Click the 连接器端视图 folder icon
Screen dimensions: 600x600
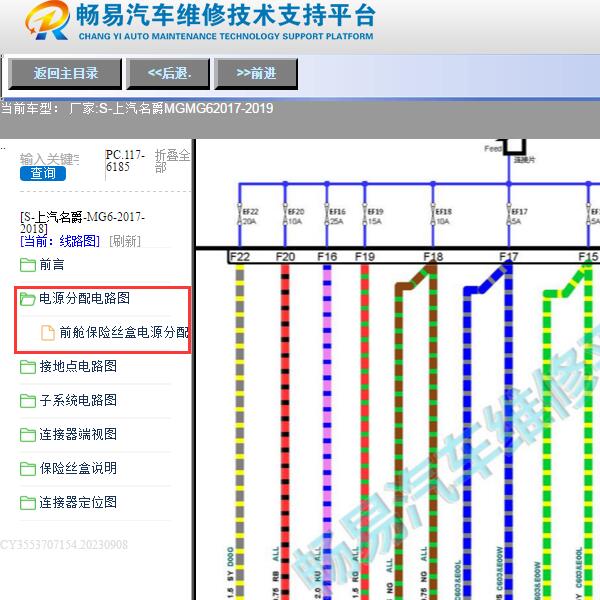28,435
